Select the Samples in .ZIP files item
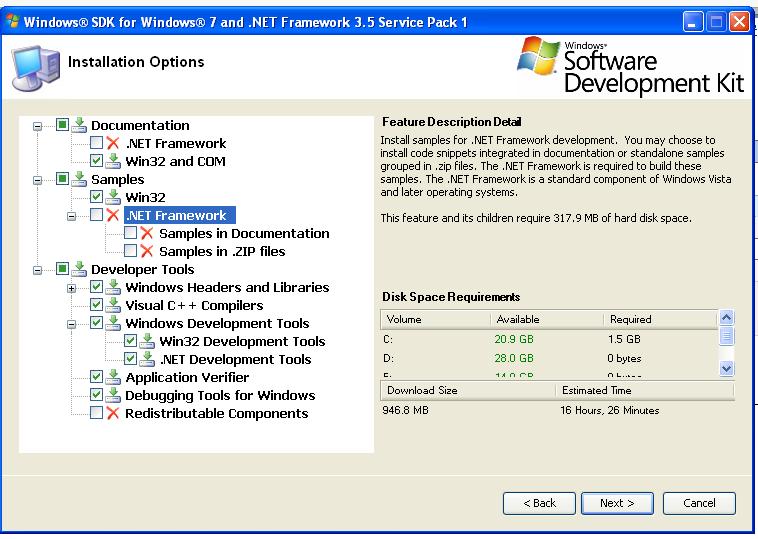758x539 pixels. (x=222, y=251)
